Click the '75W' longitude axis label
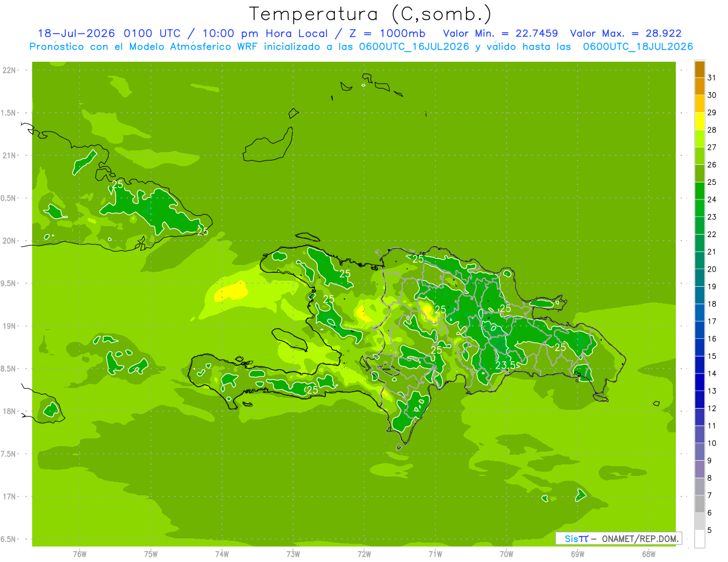 tap(150, 554)
